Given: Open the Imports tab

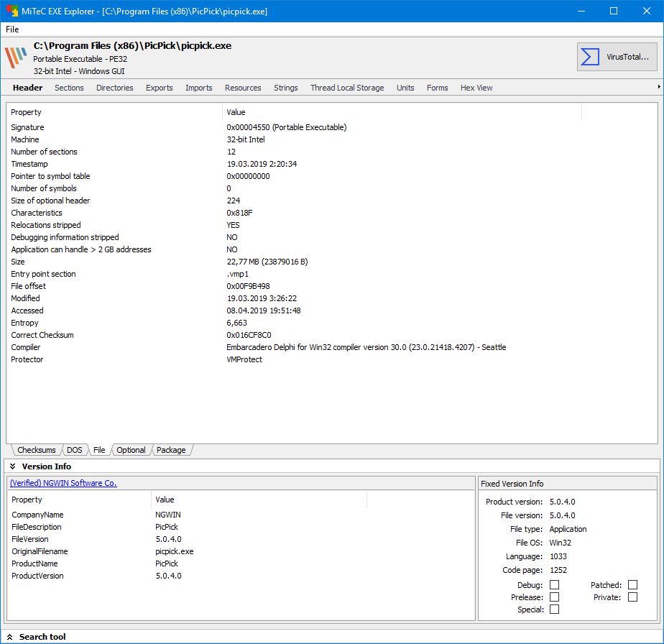Looking at the screenshot, I should pos(198,88).
